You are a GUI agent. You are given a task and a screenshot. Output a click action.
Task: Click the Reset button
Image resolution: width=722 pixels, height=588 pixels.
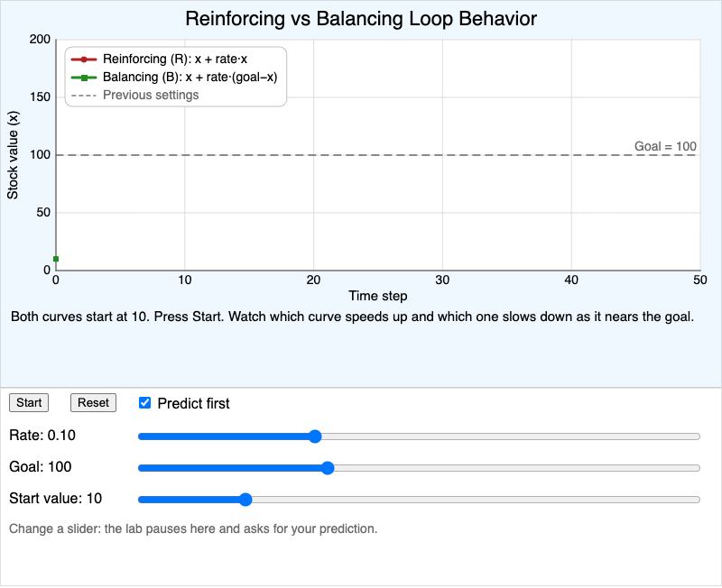coord(93,402)
